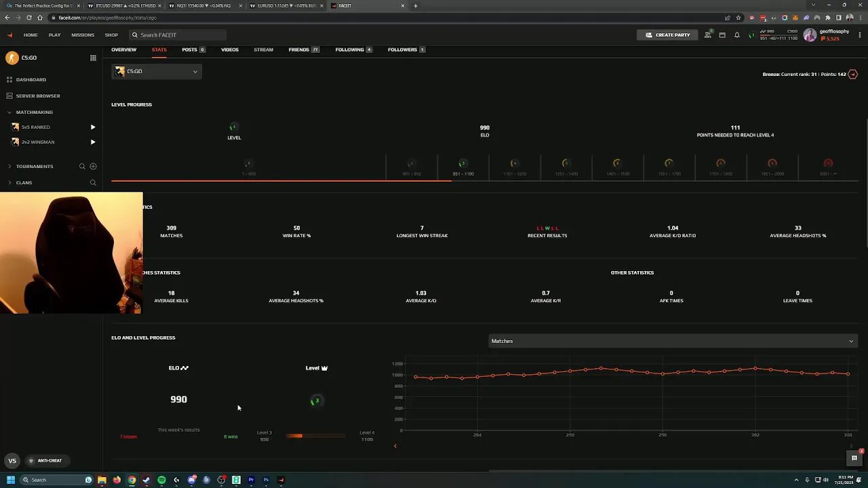Click the graph's previous-page arrow
Image resolution: width=868 pixels, height=488 pixels.
(x=395, y=445)
